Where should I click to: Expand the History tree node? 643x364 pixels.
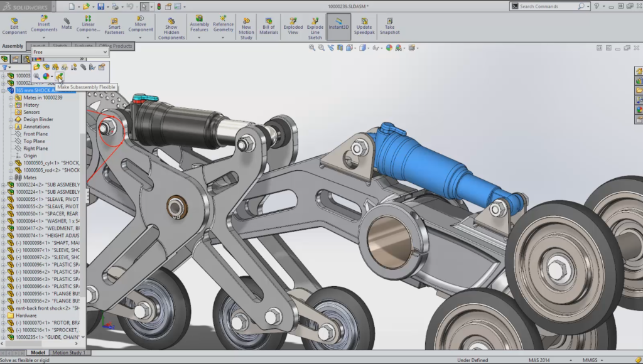tap(11, 105)
